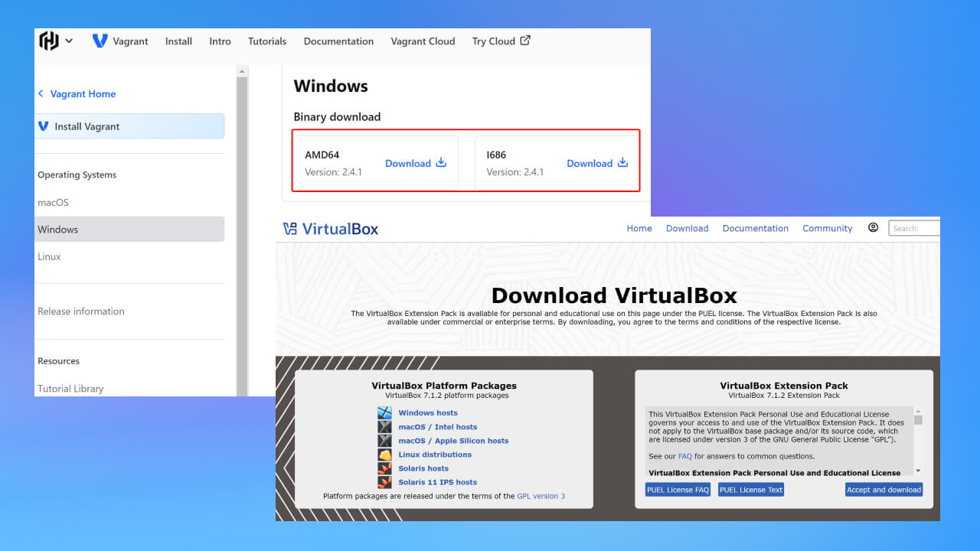This screenshot has height=551, width=980.
Task: Expand the HashiCorp product dropdown chevron
Action: (69, 41)
